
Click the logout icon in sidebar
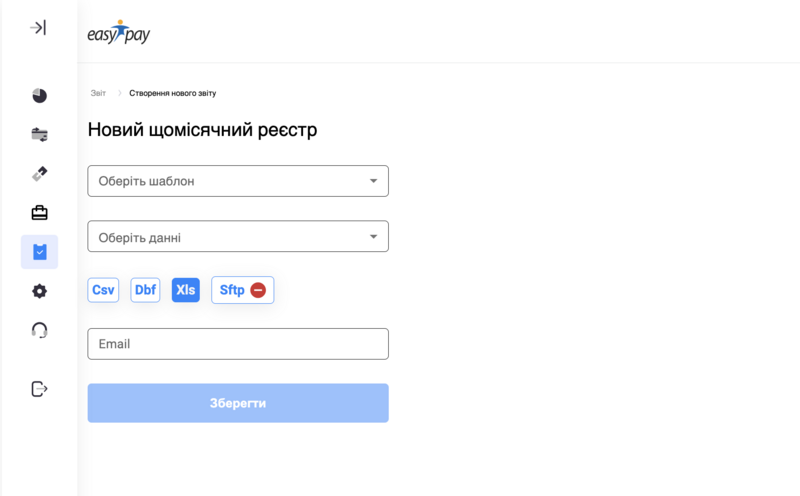[x=39, y=389]
